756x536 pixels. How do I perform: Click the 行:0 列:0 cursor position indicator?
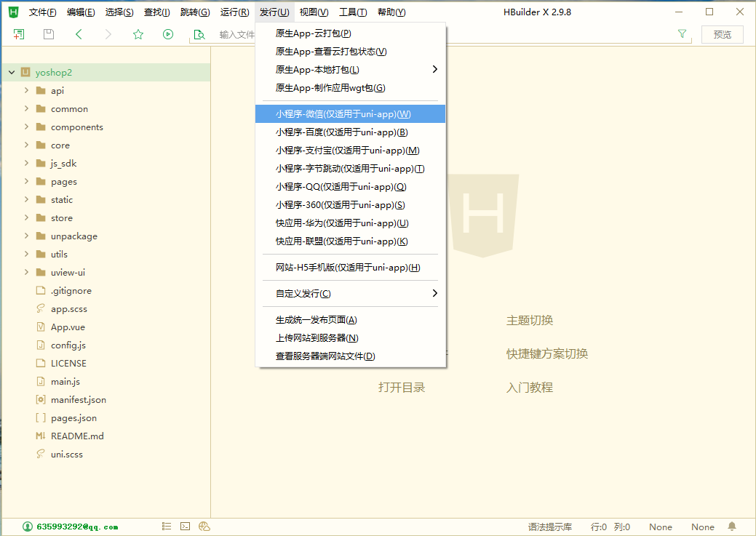(610, 527)
